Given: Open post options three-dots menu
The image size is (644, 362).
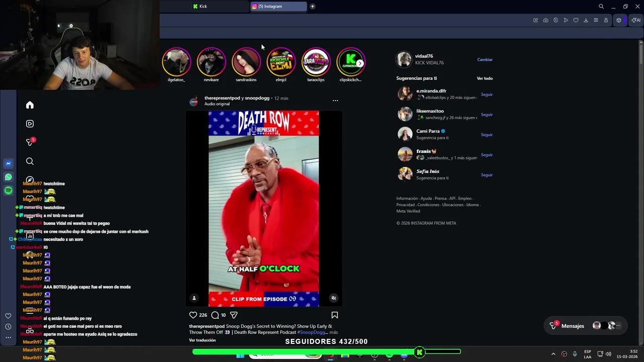Looking at the screenshot, I should tap(335, 101).
